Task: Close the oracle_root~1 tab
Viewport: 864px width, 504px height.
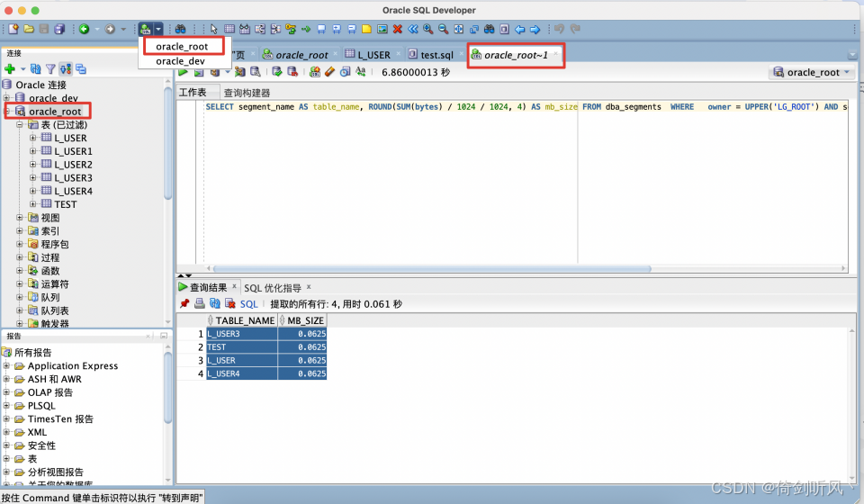Action: [556, 53]
